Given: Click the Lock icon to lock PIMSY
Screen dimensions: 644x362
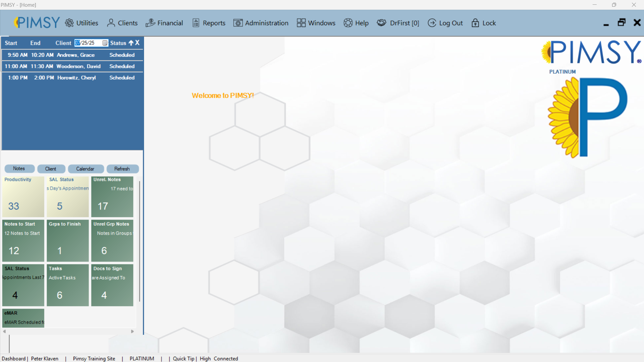Looking at the screenshot, I should [475, 23].
